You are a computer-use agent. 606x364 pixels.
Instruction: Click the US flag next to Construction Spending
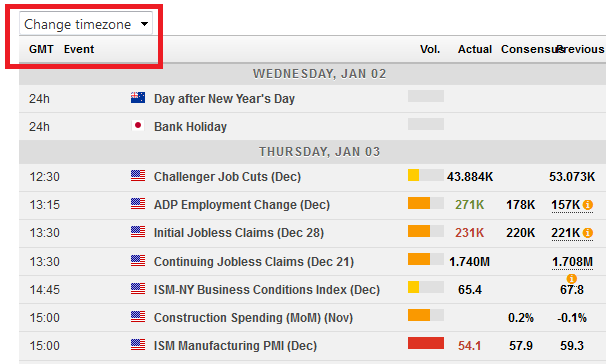tap(138, 316)
